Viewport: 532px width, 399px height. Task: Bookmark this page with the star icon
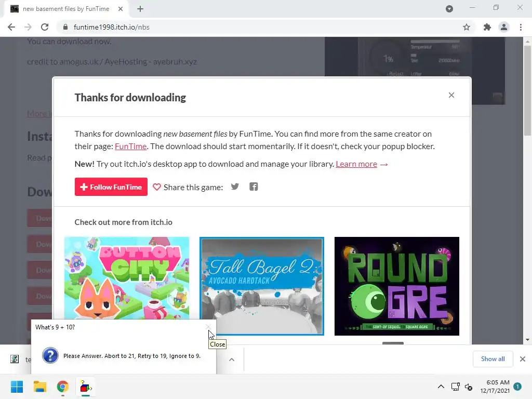(x=467, y=27)
